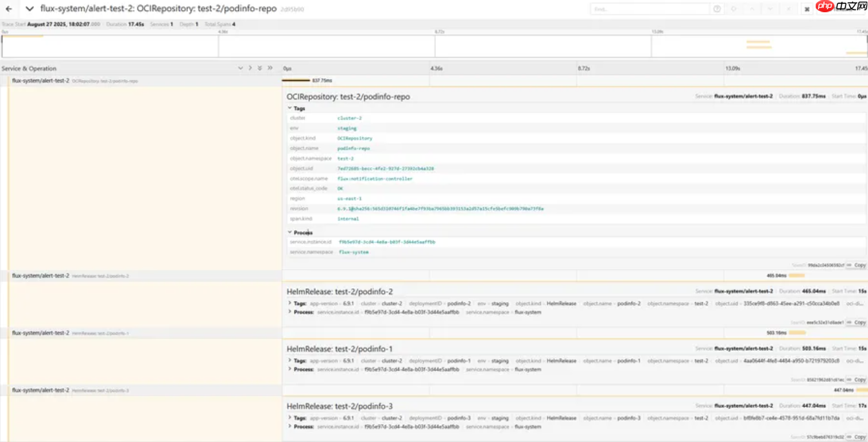
Task: Collapse all spans with double right chevron
Action: click(x=270, y=68)
